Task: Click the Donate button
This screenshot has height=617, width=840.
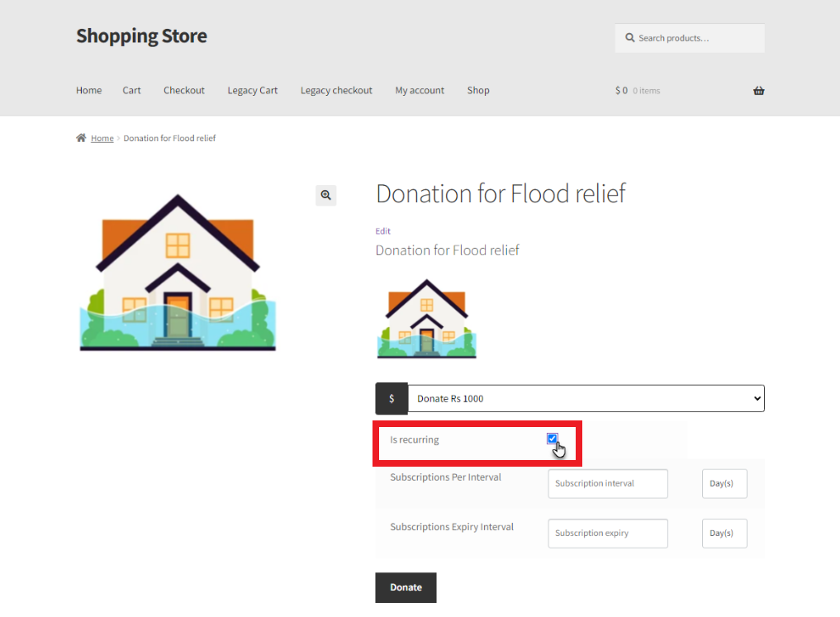Action: coord(406,587)
